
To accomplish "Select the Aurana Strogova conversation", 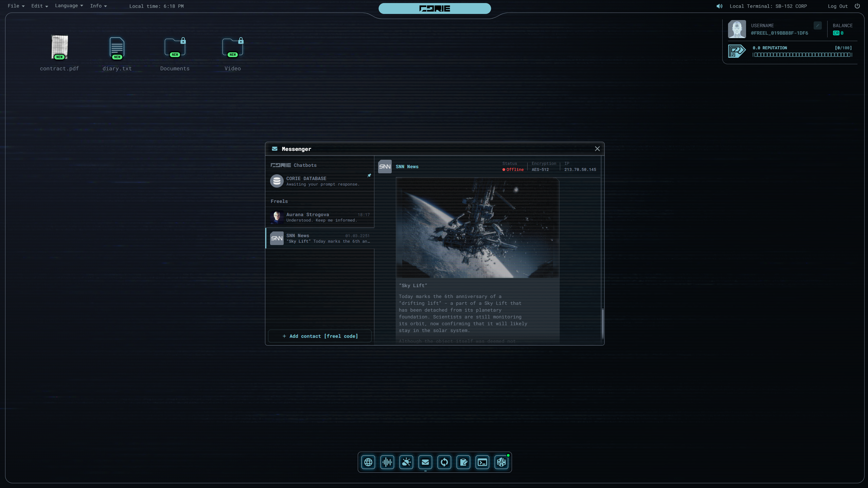I will (x=320, y=217).
